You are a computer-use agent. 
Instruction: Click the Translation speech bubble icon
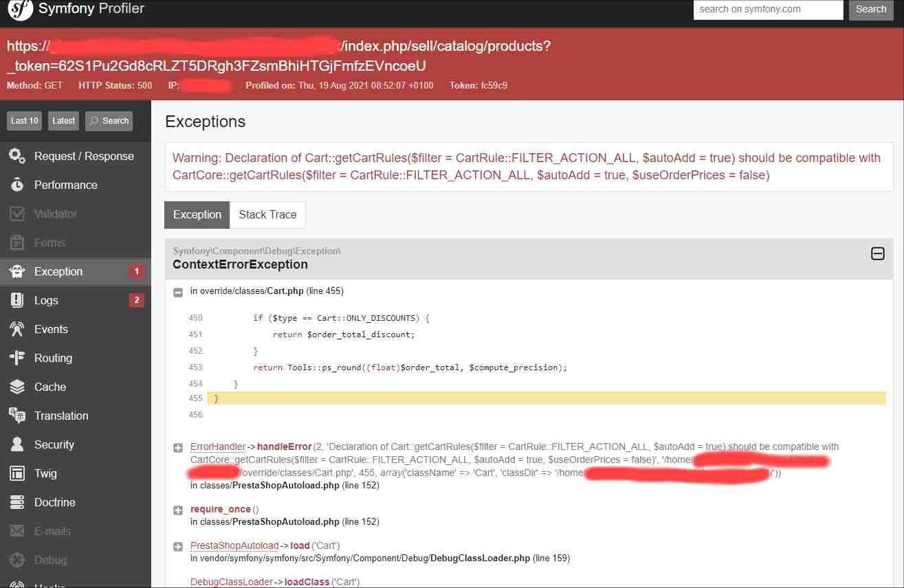click(x=17, y=416)
